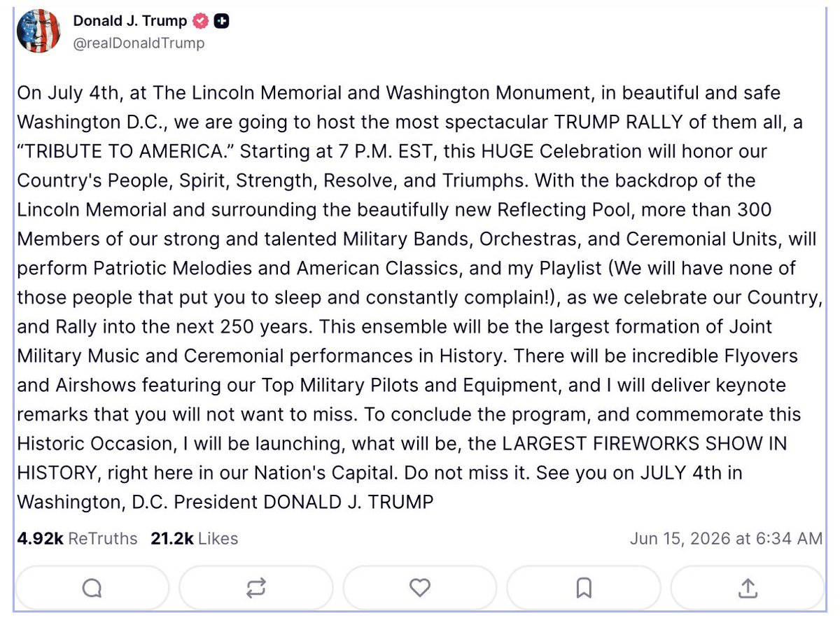Viewport: 840px width, 632px height.
Task: Open the Jun 15, 2026 timestamp
Action: tap(726, 538)
